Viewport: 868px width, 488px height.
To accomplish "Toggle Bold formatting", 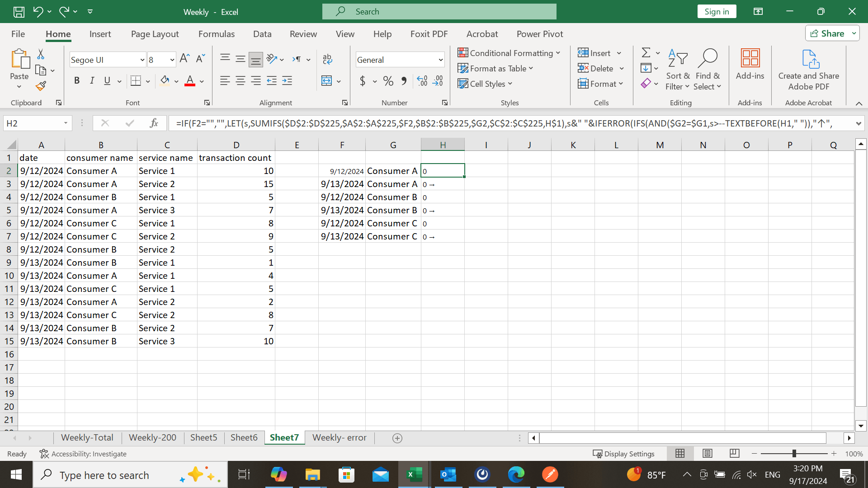I will tap(77, 81).
